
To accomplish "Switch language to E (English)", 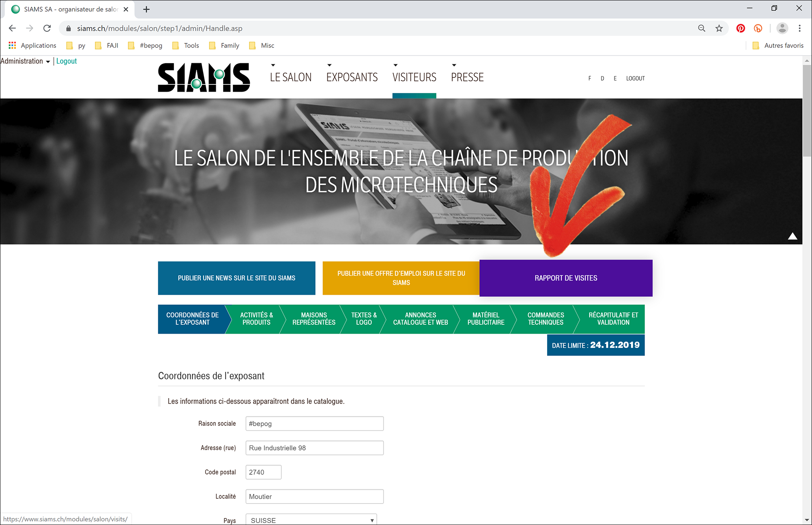I will pyautogui.click(x=615, y=78).
